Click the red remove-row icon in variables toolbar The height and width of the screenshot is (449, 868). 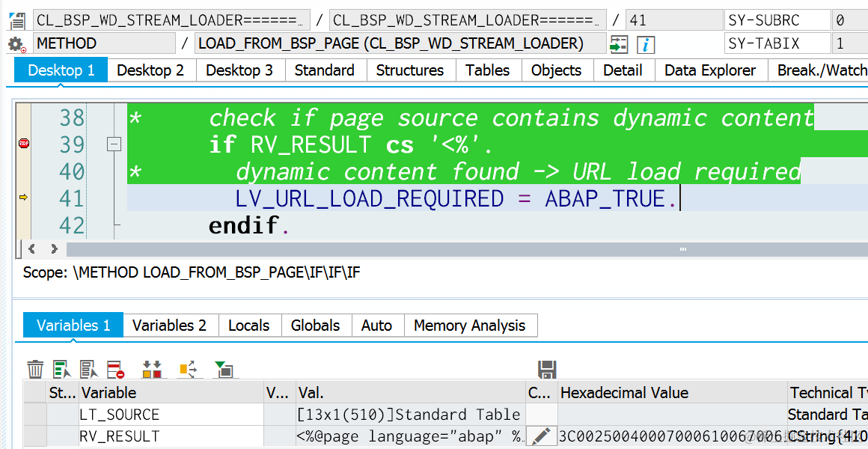coord(116,369)
